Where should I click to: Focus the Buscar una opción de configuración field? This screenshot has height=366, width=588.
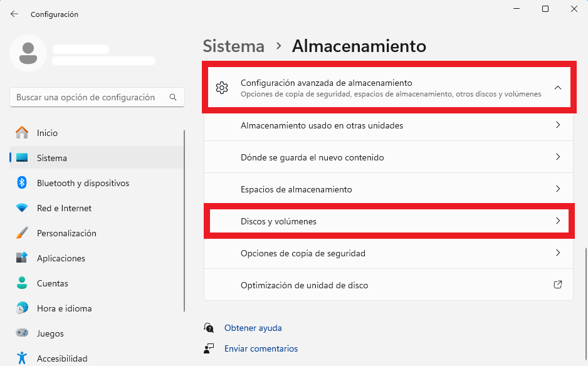click(97, 97)
